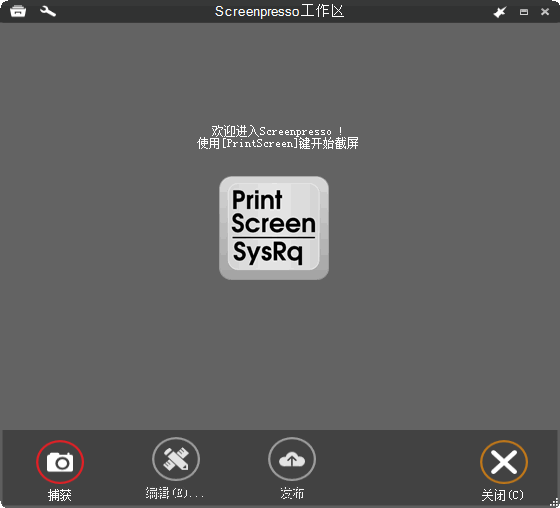This screenshot has height=508, width=560.
Task: Close the workspace via title bar X
Action: pos(545,12)
